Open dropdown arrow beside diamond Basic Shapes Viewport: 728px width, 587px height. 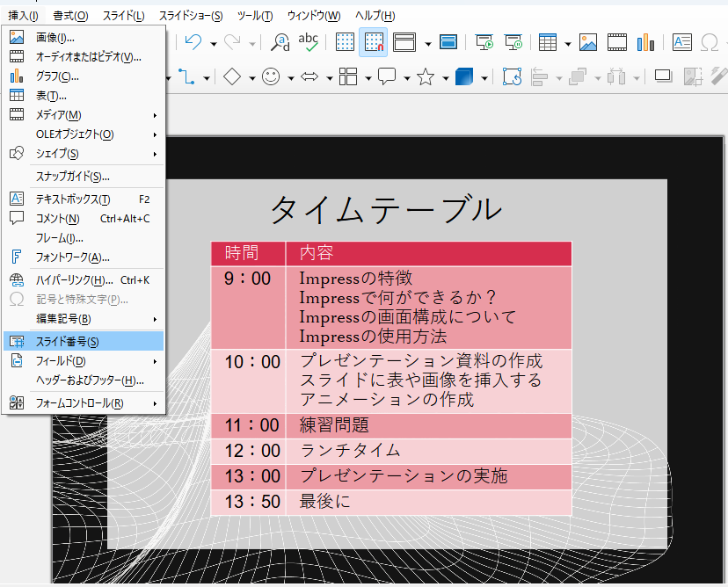coord(252,78)
